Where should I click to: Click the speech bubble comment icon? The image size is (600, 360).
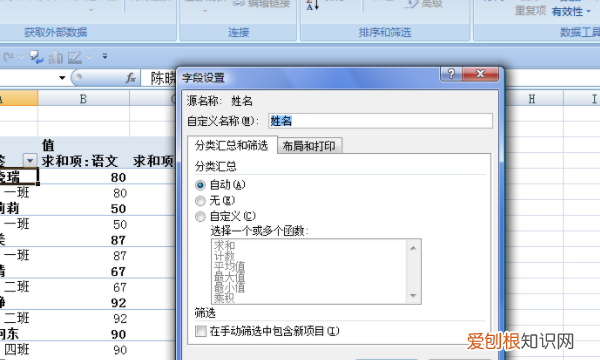click(36, 57)
